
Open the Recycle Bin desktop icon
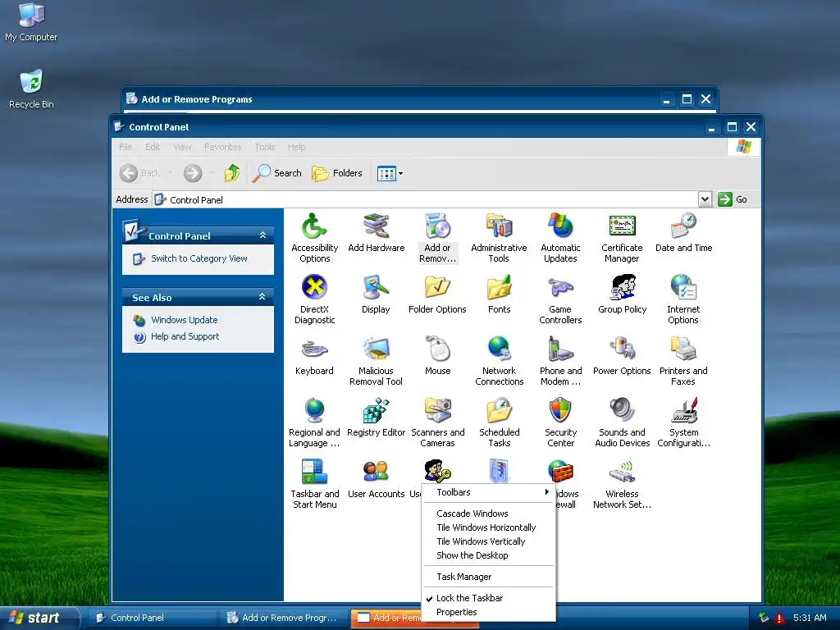(x=31, y=89)
